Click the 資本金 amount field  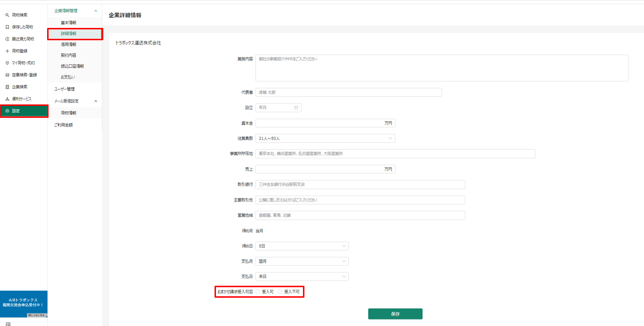(x=325, y=123)
